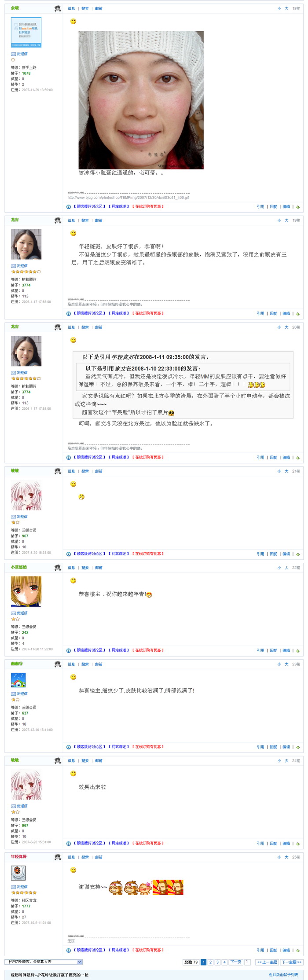Go to page 2 in pagination
308x980 pixels.
pos(210,962)
